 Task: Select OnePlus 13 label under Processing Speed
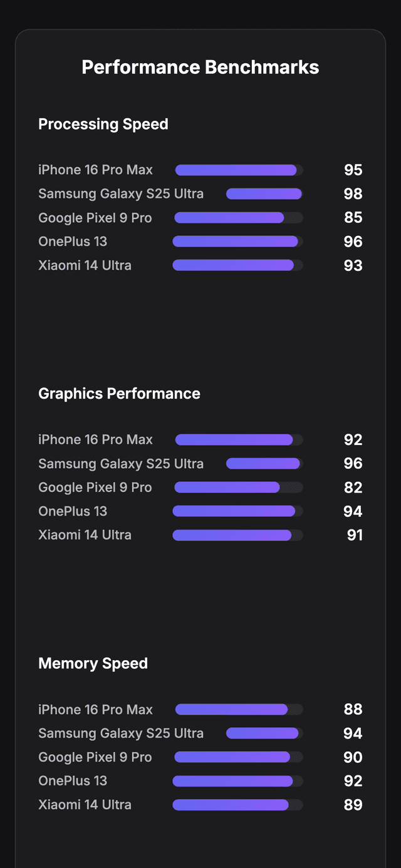73,242
